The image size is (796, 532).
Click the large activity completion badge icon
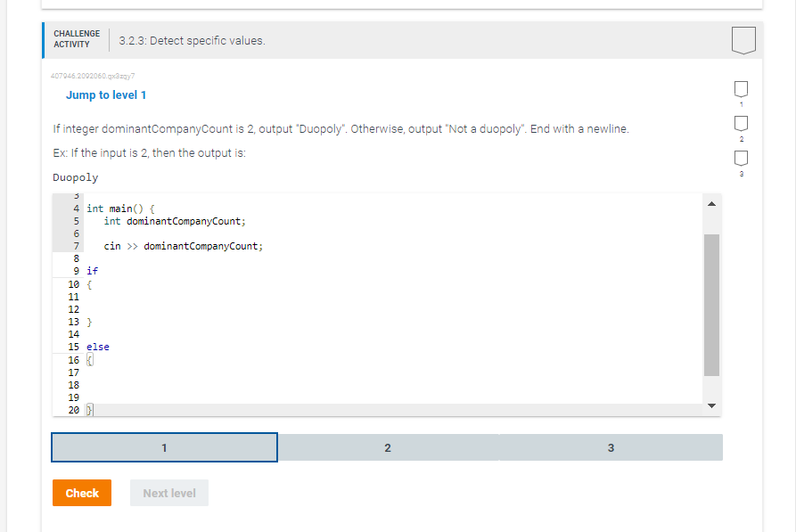pyautogui.click(x=743, y=40)
